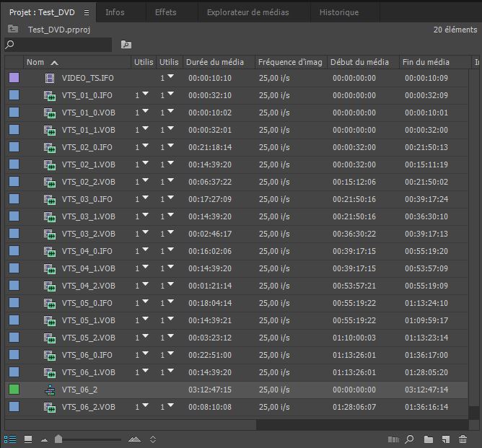This screenshot has width=482, height=448.
Task: Click Automate to Sequence icon
Action: click(x=393, y=439)
